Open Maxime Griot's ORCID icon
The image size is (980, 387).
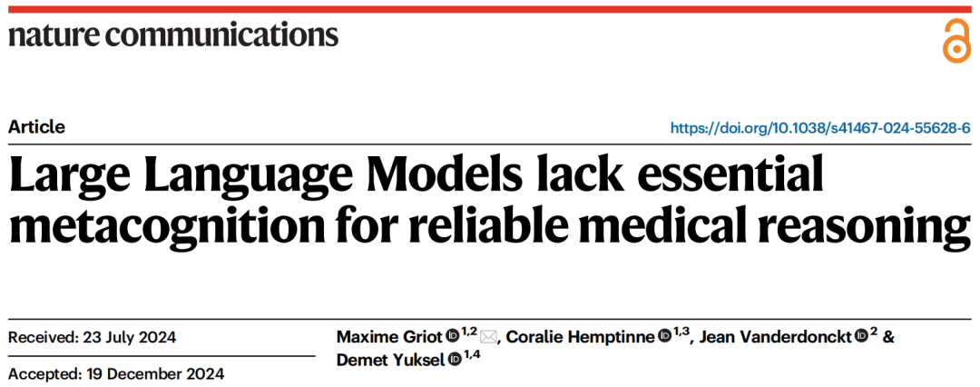click(453, 338)
